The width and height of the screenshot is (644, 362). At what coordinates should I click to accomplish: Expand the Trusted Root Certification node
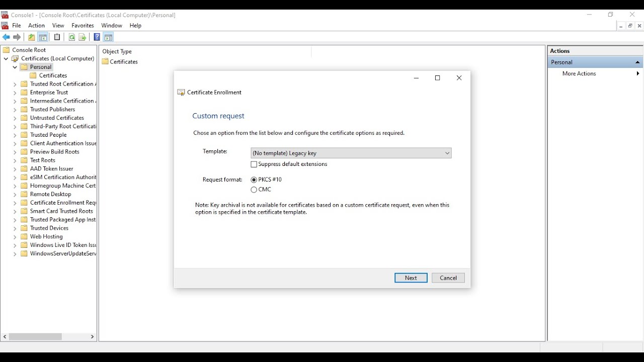pyautogui.click(x=15, y=84)
